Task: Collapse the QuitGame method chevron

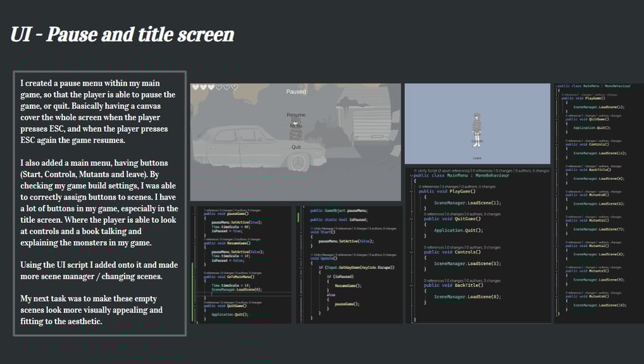Action: pos(412,219)
